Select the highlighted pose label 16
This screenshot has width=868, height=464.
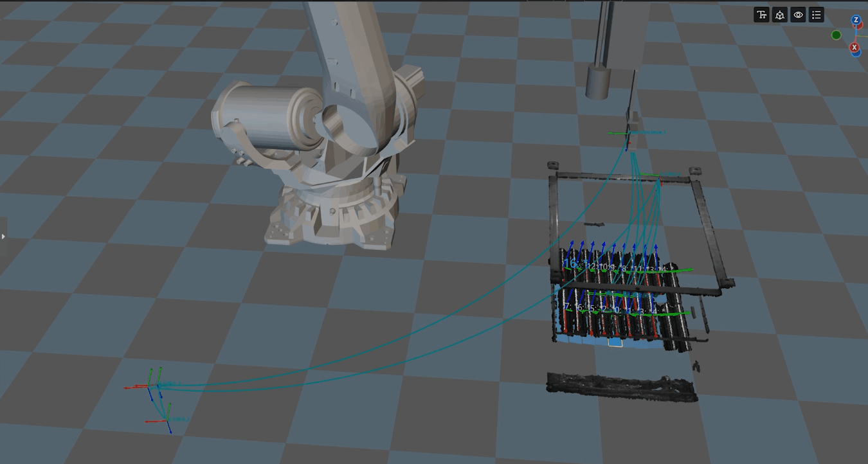pyautogui.click(x=570, y=264)
